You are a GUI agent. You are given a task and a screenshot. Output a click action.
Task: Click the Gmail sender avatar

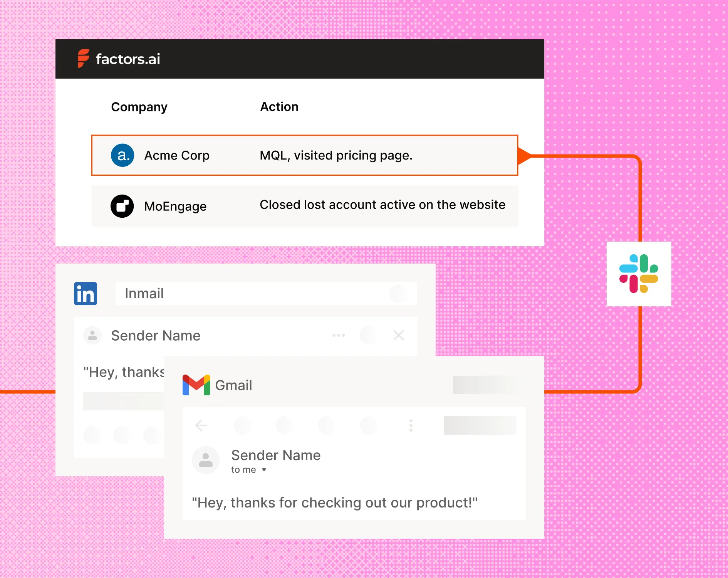pyautogui.click(x=206, y=460)
